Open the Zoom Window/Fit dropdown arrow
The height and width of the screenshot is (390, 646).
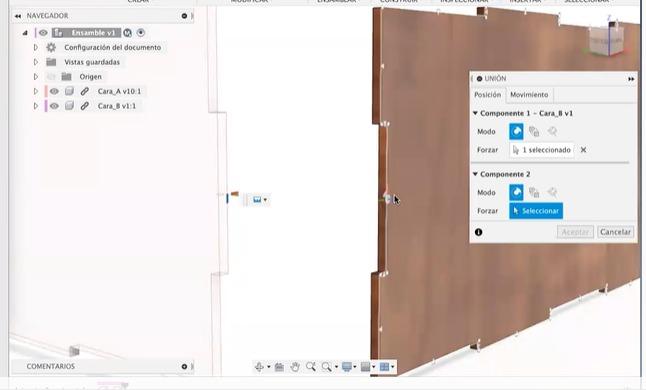click(x=336, y=367)
